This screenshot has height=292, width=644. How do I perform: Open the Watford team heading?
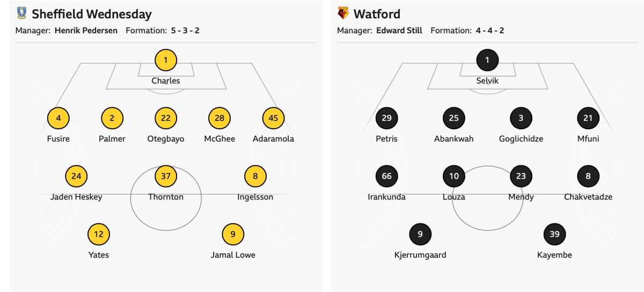(x=377, y=14)
